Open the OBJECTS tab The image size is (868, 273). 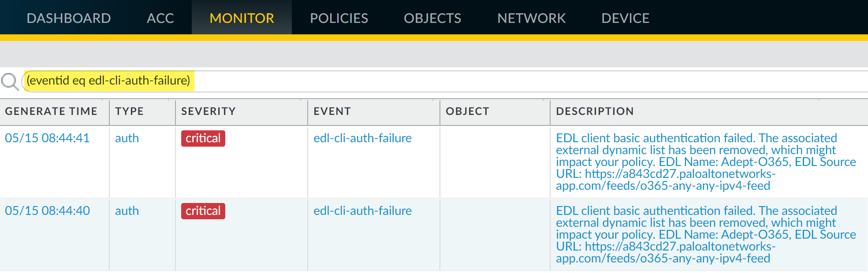[432, 18]
